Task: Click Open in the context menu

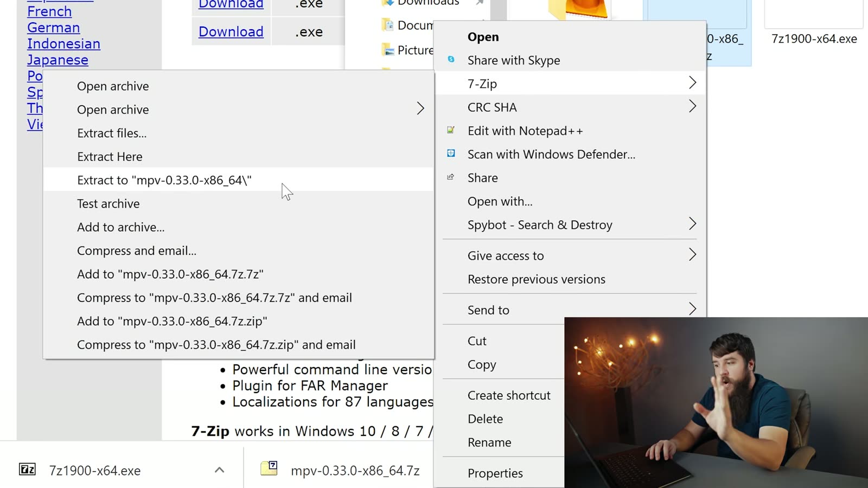Action: point(570,37)
